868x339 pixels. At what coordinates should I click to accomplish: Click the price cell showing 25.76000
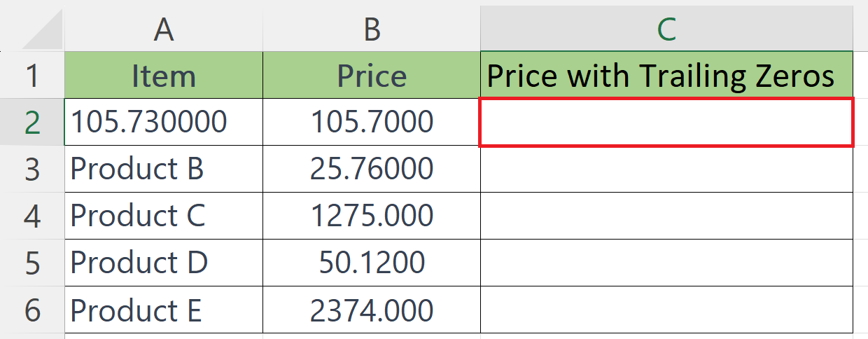pyautogui.click(x=372, y=169)
